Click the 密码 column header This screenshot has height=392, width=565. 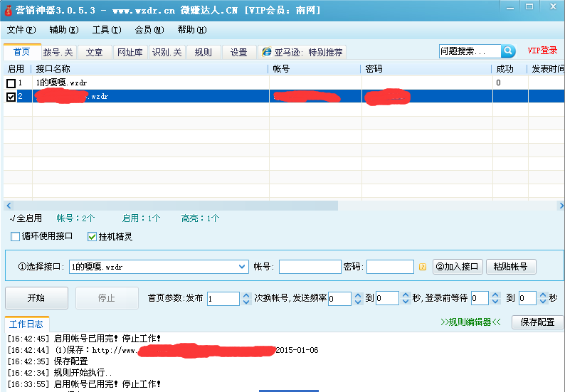pos(426,69)
